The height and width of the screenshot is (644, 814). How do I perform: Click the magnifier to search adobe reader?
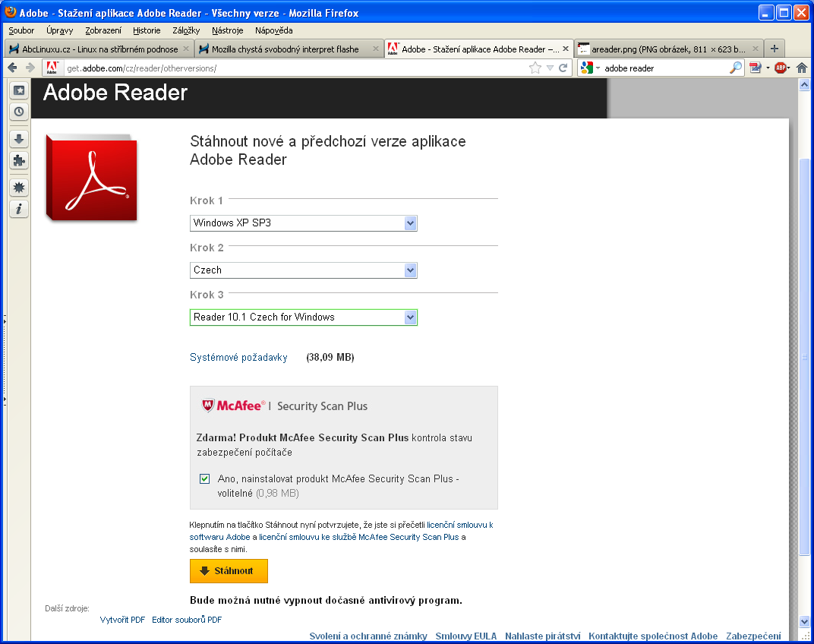coord(736,68)
